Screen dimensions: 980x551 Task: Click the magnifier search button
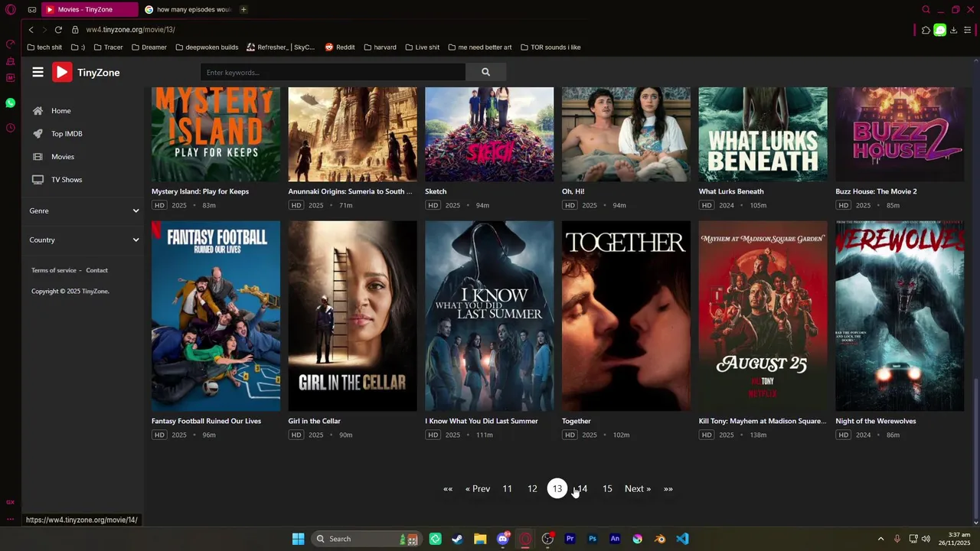tap(485, 72)
